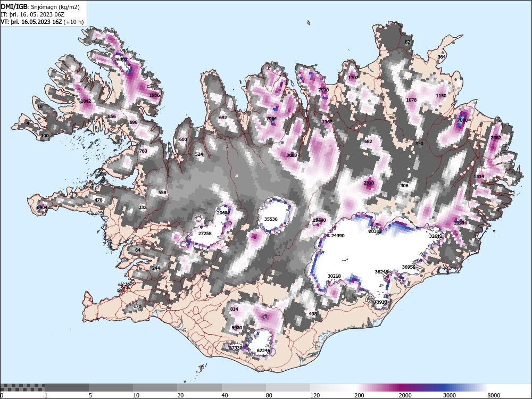
Task: Click the 898 map label
Action: pos(134,122)
